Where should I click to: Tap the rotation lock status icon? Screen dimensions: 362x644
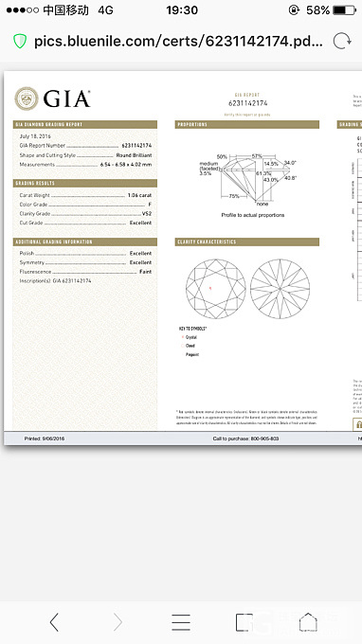pos(294,9)
